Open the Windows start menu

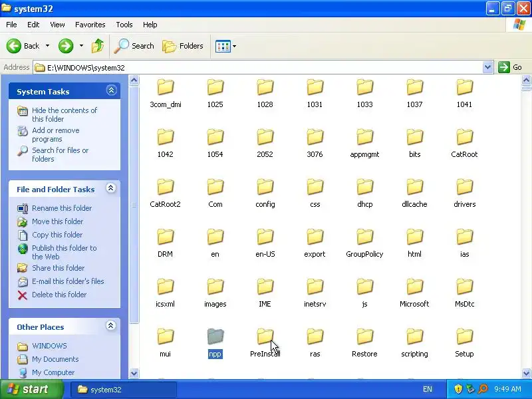click(x=31, y=389)
